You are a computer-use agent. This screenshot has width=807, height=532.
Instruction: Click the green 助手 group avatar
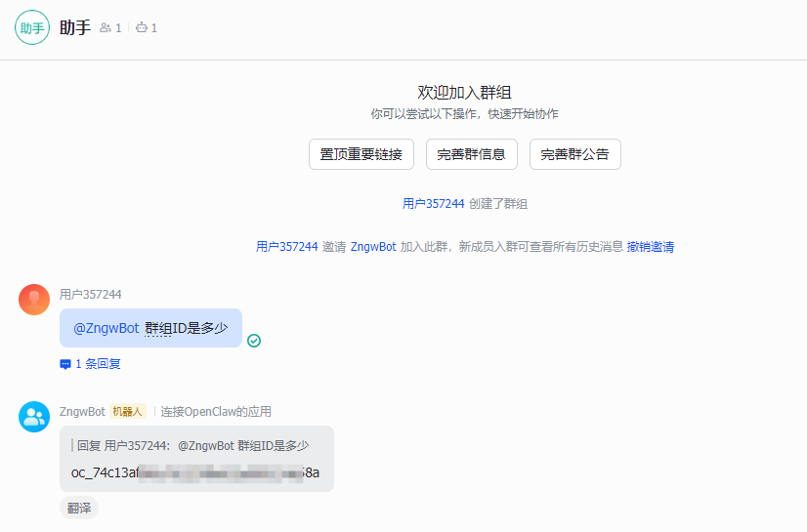pyautogui.click(x=31, y=28)
